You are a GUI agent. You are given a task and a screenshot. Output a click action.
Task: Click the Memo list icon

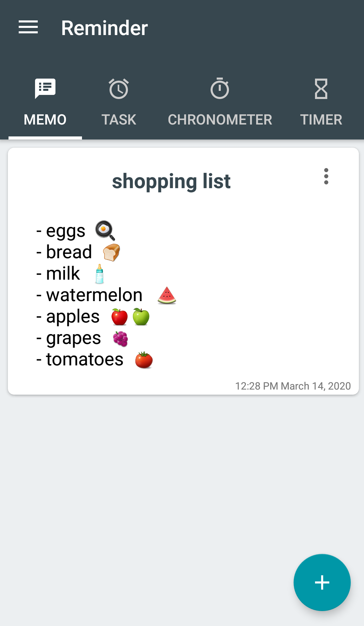click(45, 88)
